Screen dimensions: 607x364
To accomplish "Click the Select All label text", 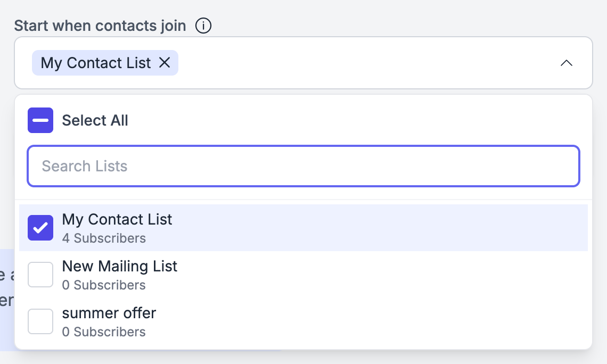I will (95, 120).
